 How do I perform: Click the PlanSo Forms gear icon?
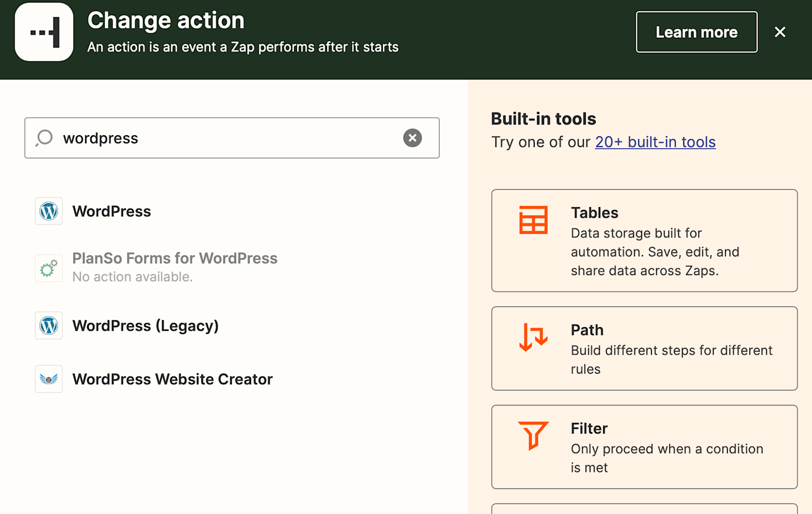point(49,268)
